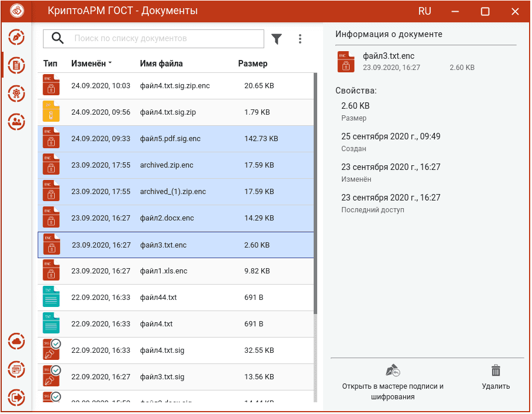Maximize the КриптоАРМ window
532x414 pixels.
(485, 12)
